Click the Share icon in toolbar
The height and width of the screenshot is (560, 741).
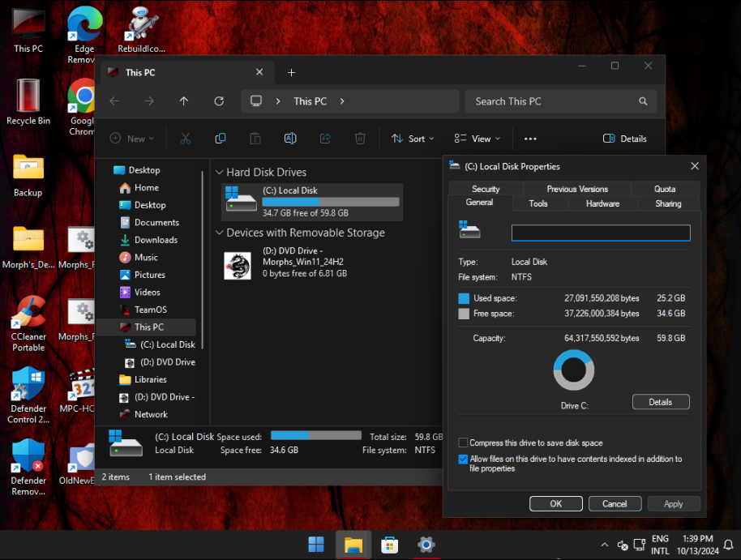[325, 139]
